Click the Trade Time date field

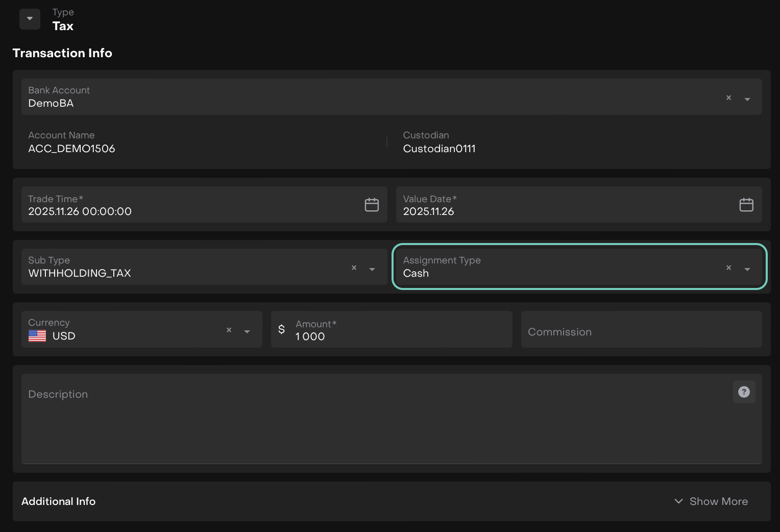coord(189,211)
